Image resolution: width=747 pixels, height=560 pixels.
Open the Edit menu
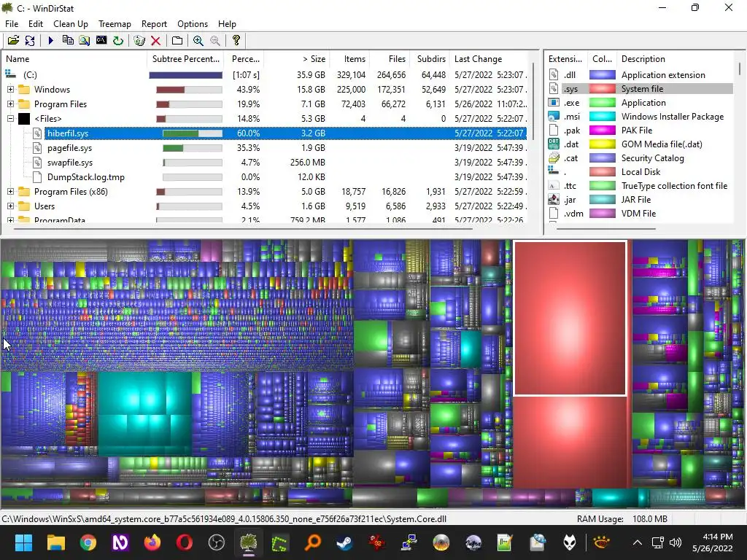35,24
